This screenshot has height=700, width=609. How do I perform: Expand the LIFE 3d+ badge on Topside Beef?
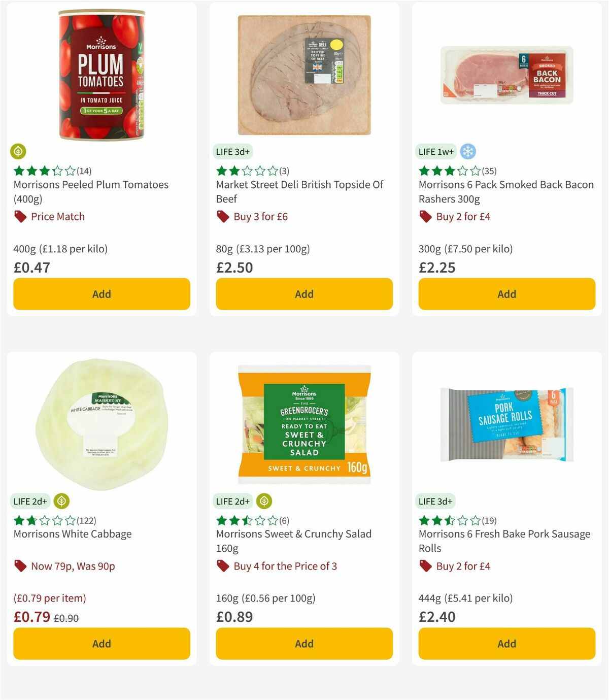[x=233, y=151]
